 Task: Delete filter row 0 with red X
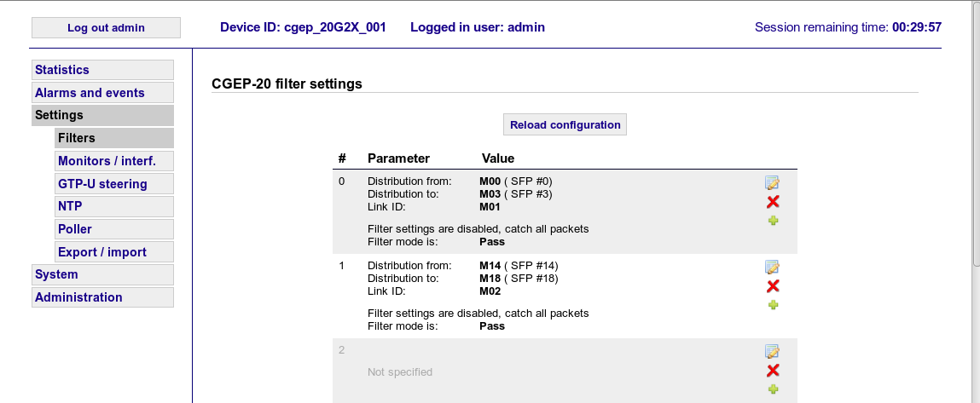(773, 201)
